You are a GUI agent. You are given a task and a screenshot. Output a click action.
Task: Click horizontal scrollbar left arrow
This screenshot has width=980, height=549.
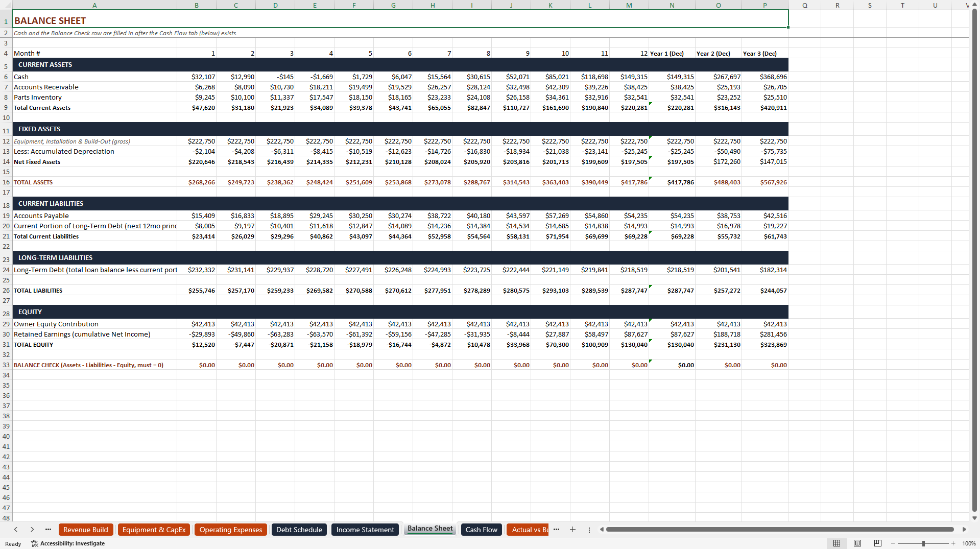[x=602, y=530]
